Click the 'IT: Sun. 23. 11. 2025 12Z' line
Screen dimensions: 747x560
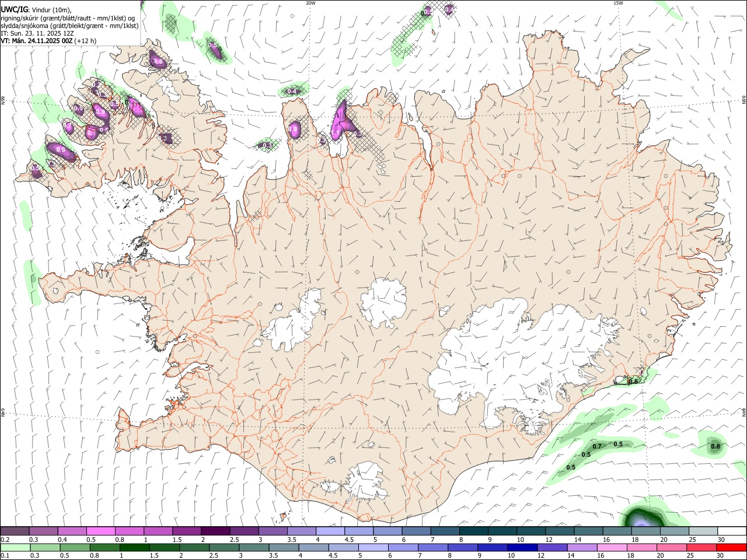pos(37,33)
